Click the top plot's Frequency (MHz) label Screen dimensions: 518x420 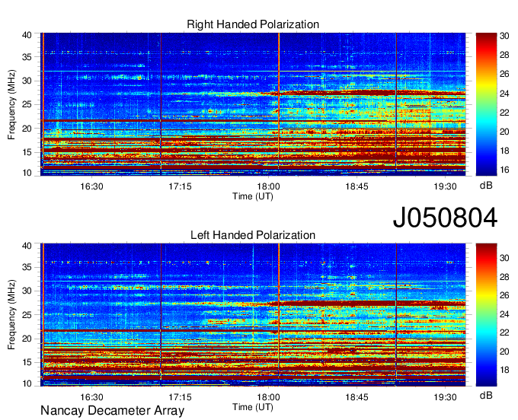(x=11, y=104)
